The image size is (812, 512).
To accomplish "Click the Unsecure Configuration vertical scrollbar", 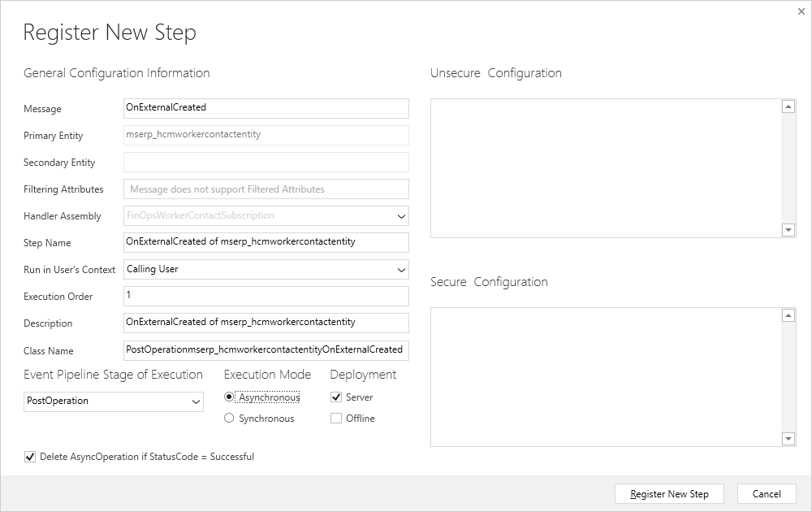I will click(x=788, y=167).
